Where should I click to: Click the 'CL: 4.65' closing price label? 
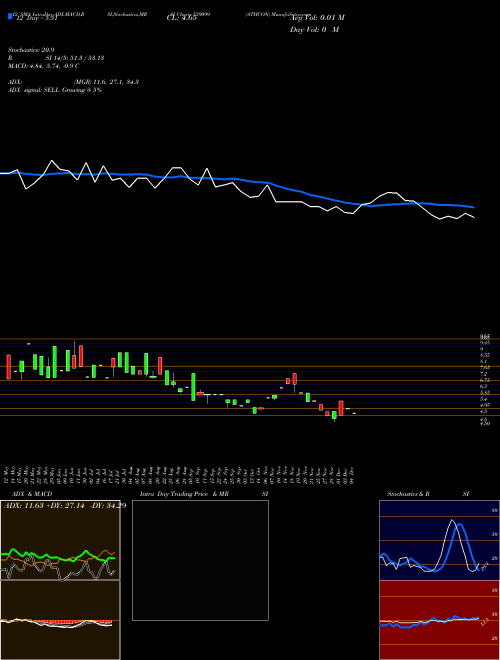[x=182, y=18]
